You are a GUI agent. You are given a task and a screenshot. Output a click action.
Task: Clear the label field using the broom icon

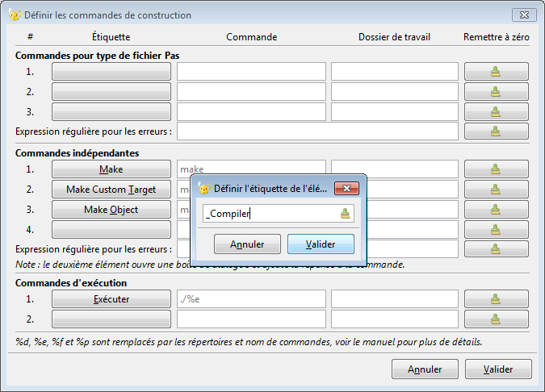[x=346, y=214]
